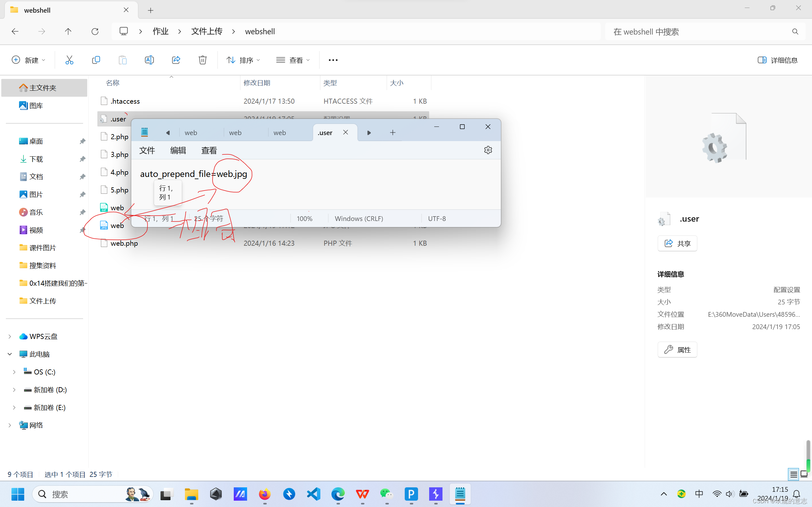Expand the WPS云盘 tree node
The image size is (812, 507).
point(10,336)
